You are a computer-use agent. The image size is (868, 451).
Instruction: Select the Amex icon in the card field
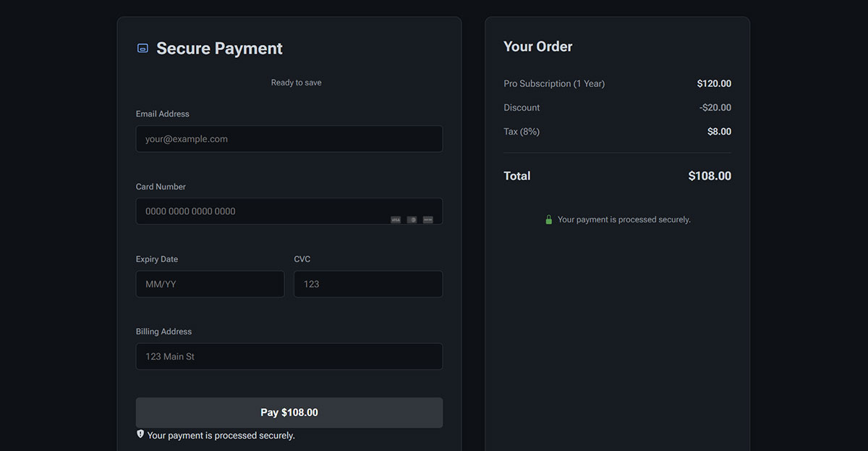click(427, 219)
